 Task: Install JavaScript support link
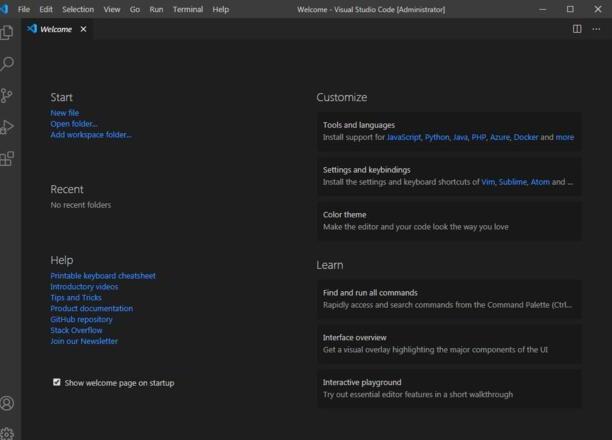click(x=404, y=137)
